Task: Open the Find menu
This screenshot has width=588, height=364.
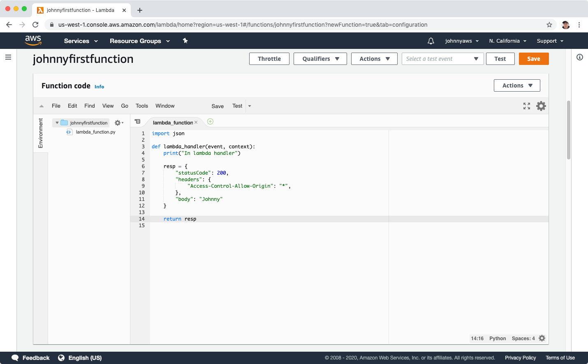Action: pos(90,106)
